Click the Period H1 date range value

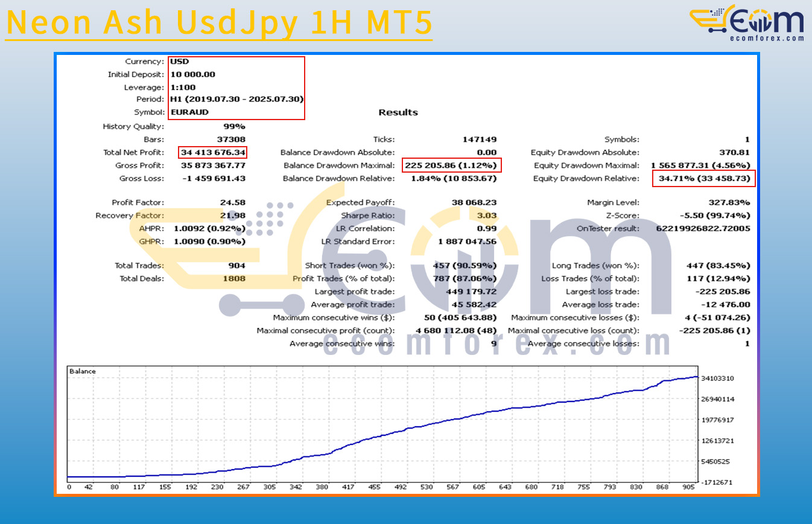point(236,100)
